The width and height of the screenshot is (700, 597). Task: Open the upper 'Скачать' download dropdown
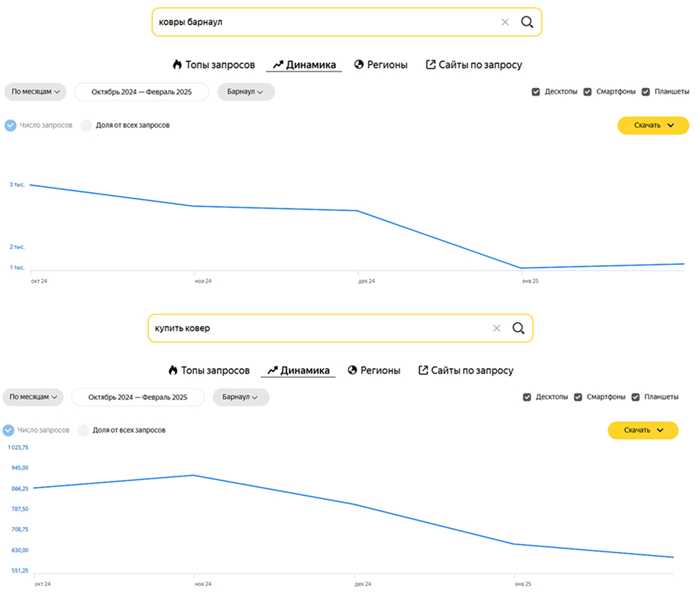click(x=653, y=126)
